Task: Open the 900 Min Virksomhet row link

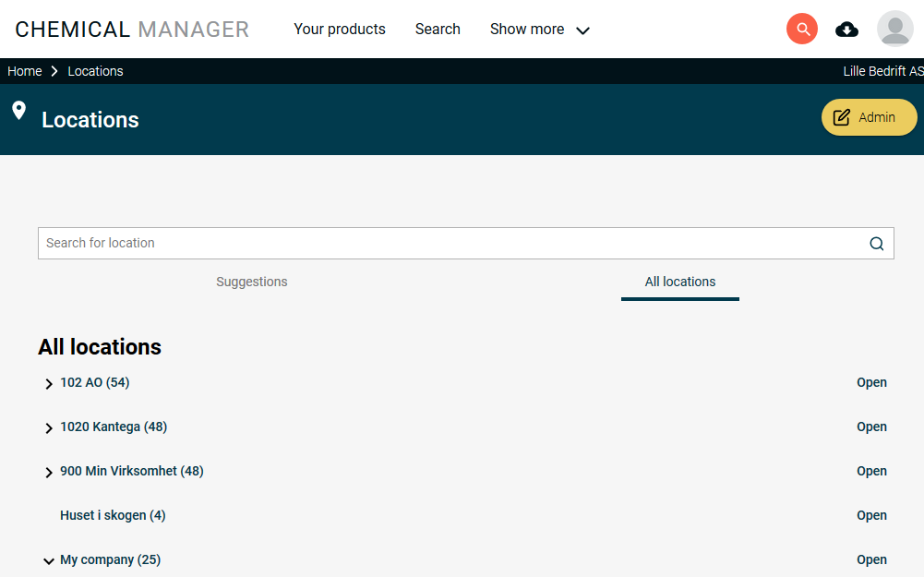Action: [871, 471]
